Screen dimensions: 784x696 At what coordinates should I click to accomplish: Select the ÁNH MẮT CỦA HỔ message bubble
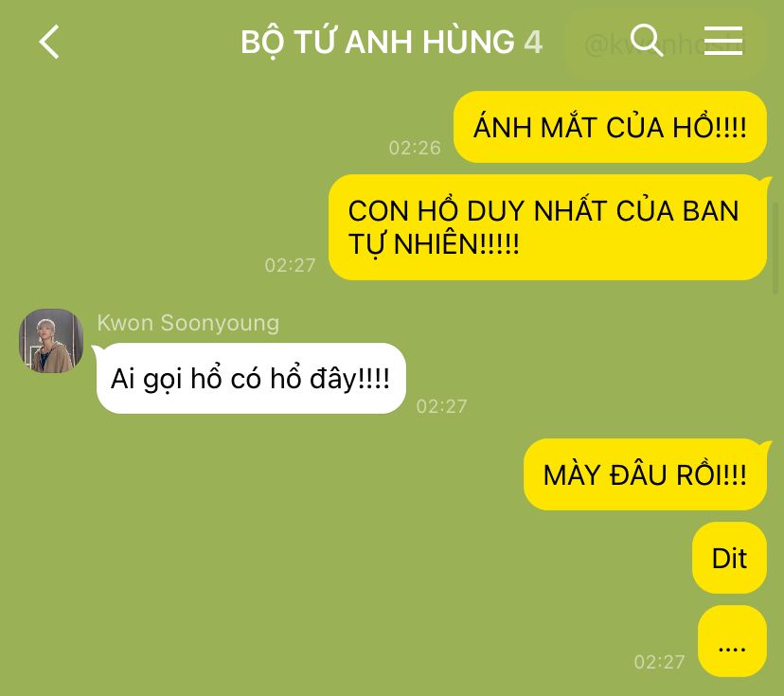(610, 127)
